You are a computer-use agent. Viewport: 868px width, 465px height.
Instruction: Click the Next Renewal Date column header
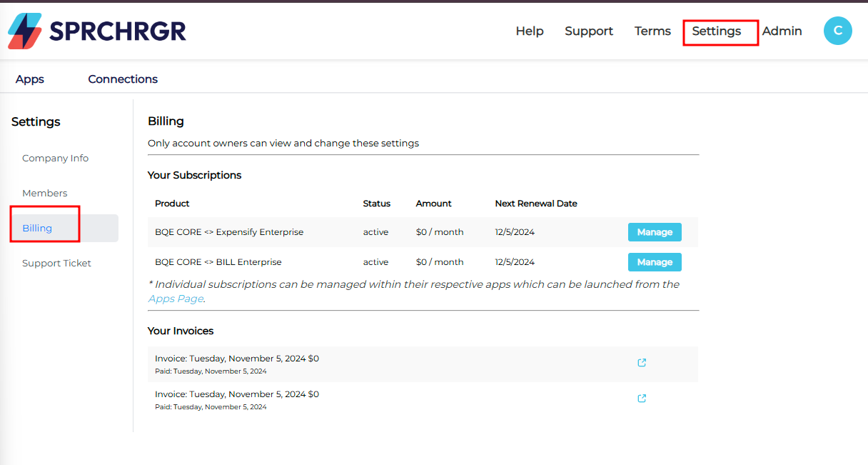point(536,204)
